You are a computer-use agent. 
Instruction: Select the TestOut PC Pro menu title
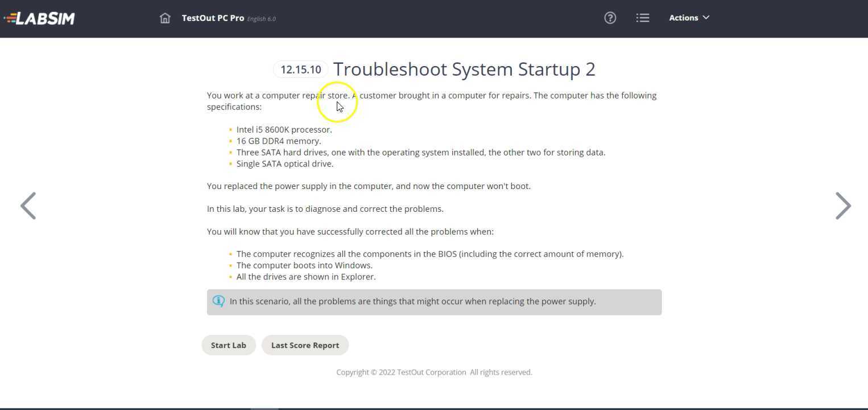coord(213,18)
